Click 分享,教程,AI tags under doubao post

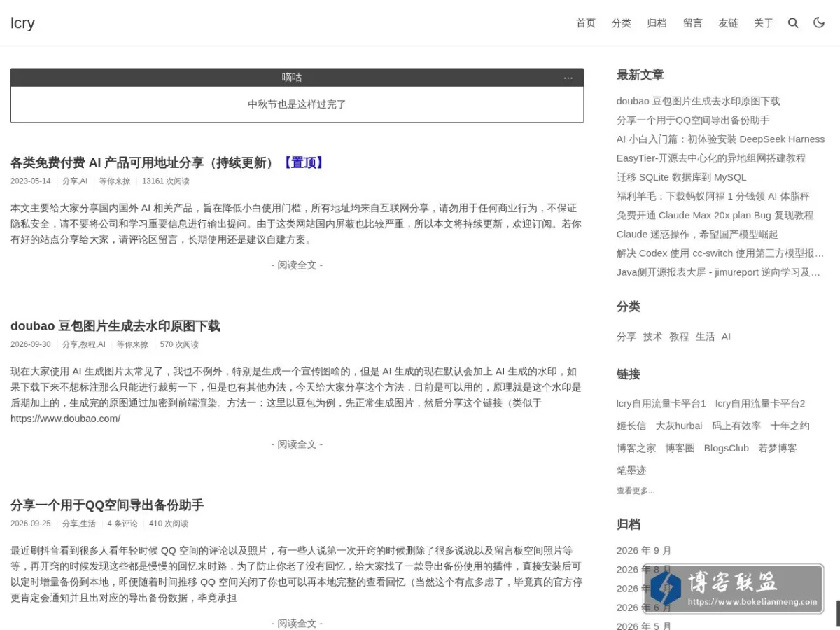(x=84, y=344)
